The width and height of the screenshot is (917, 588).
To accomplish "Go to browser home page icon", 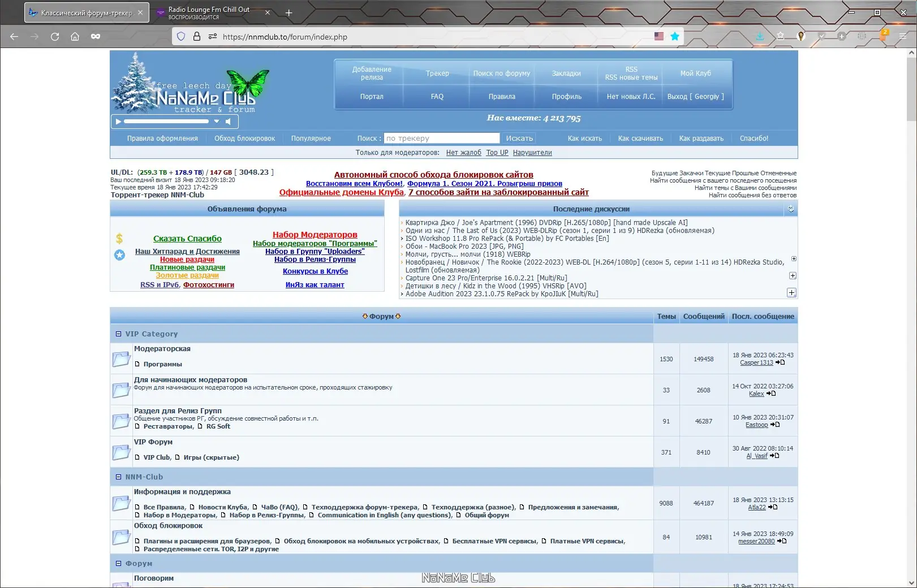I will (75, 36).
